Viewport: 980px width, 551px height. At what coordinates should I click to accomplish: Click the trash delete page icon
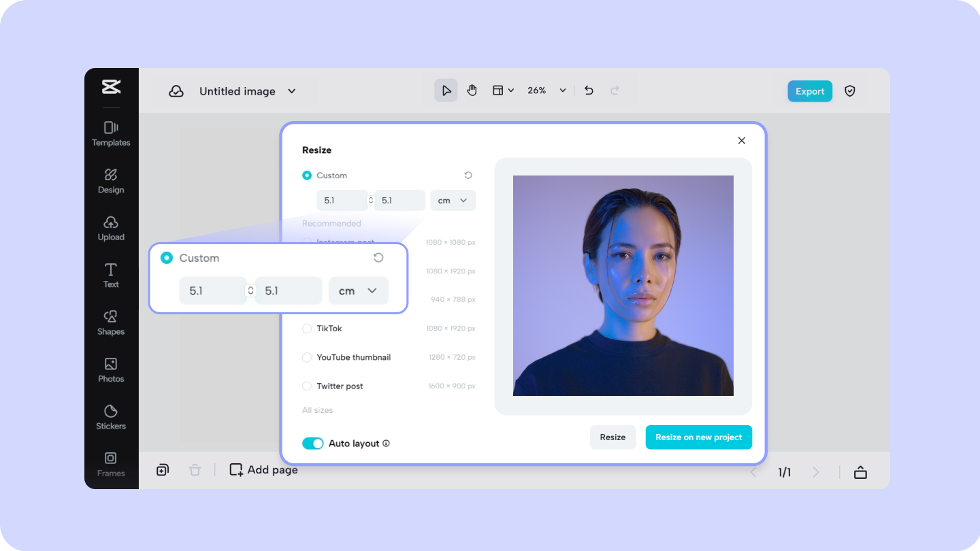195,470
